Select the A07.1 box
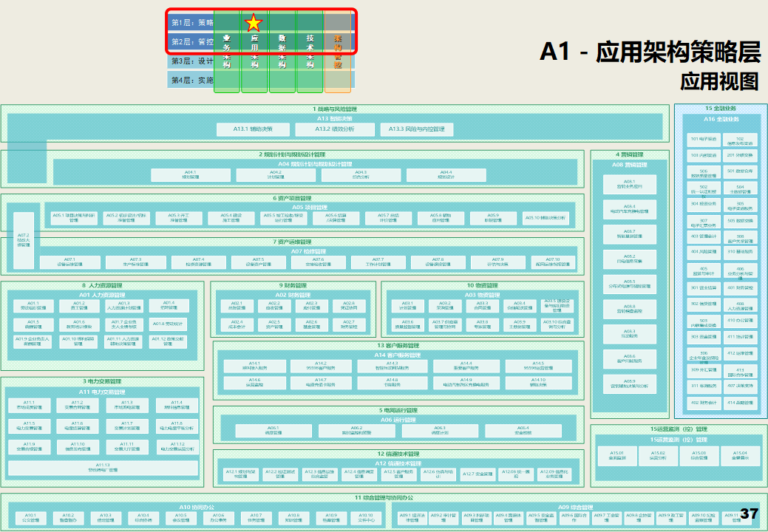 click(x=69, y=262)
